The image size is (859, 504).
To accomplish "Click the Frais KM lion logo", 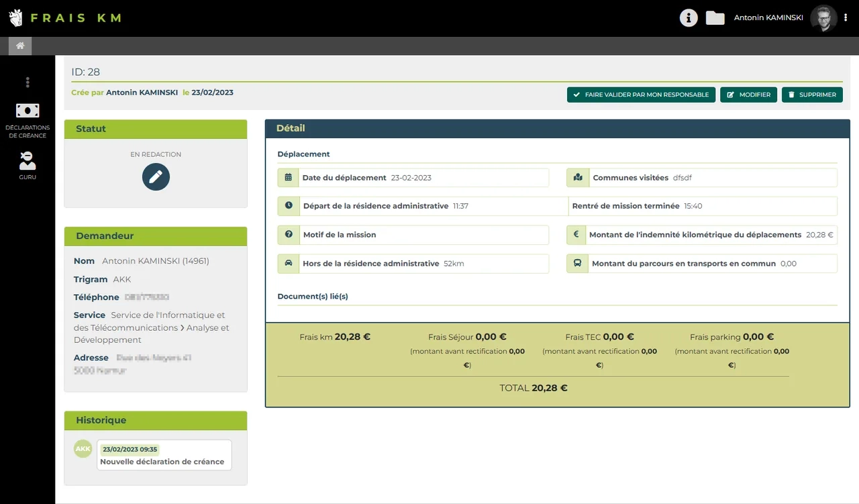I will pyautogui.click(x=15, y=18).
